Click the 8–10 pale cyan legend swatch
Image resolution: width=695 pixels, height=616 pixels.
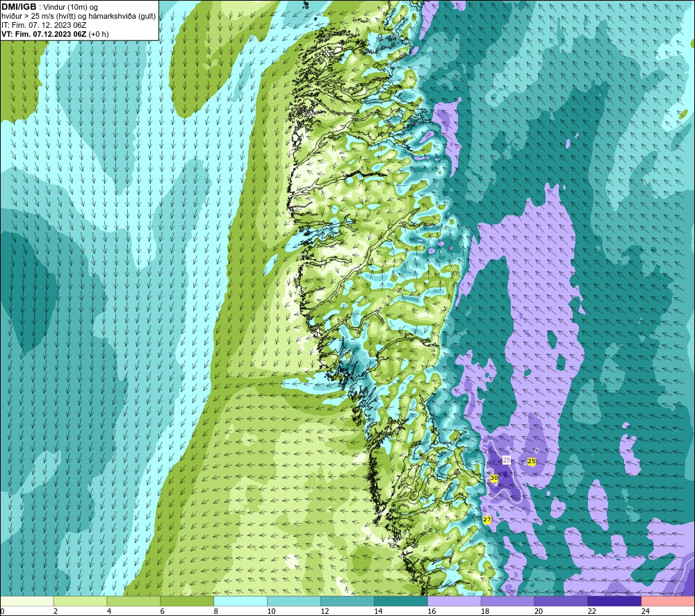click(240, 601)
